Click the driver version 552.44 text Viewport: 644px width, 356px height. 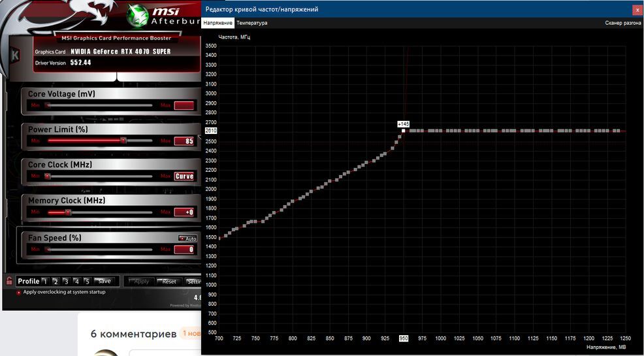coord(80,63)
